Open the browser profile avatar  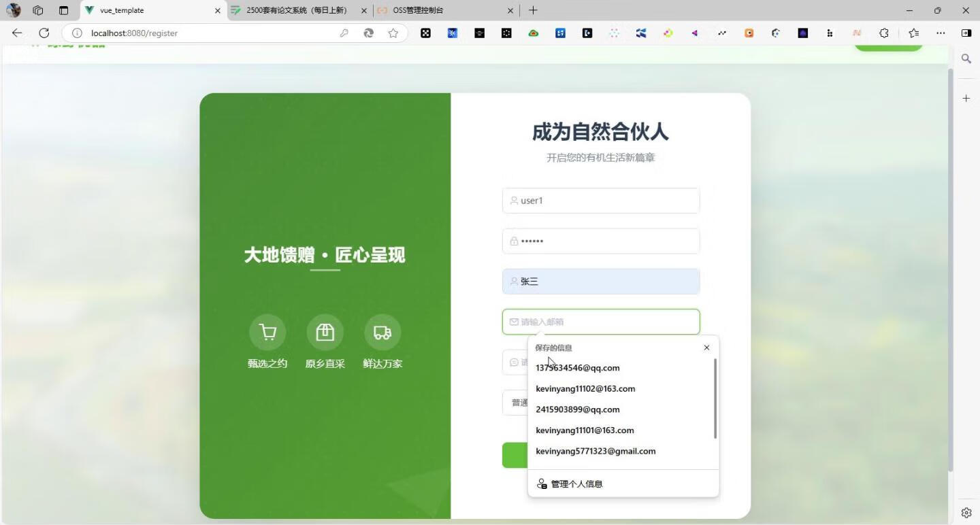click(x=13, y=10)
